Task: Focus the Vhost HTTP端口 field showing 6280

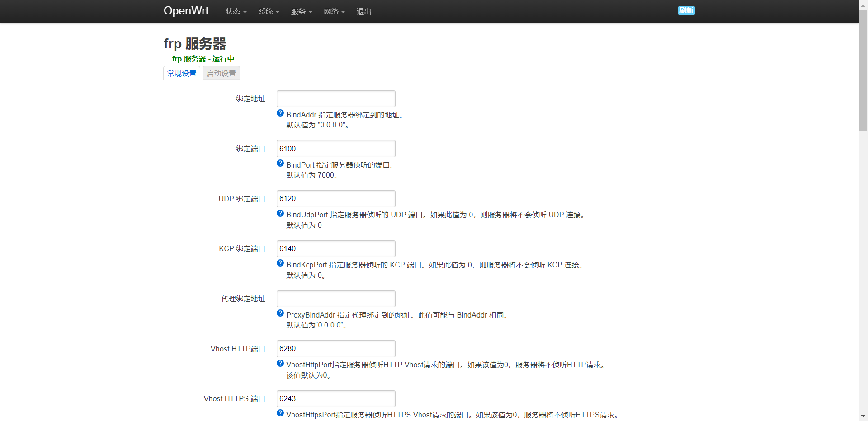Action: click(336, 349)
